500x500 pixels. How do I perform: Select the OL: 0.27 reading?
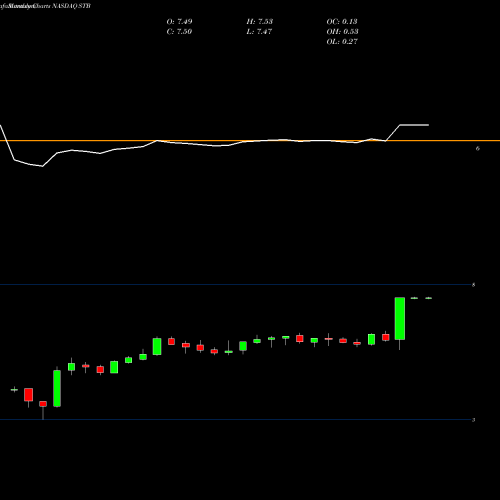342,41
